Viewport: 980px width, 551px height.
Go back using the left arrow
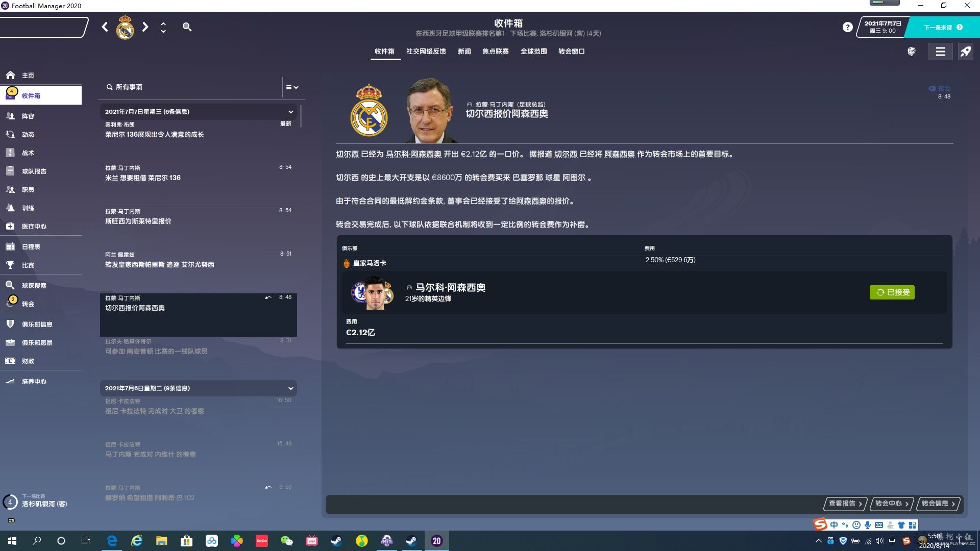(x=105, y=27)
